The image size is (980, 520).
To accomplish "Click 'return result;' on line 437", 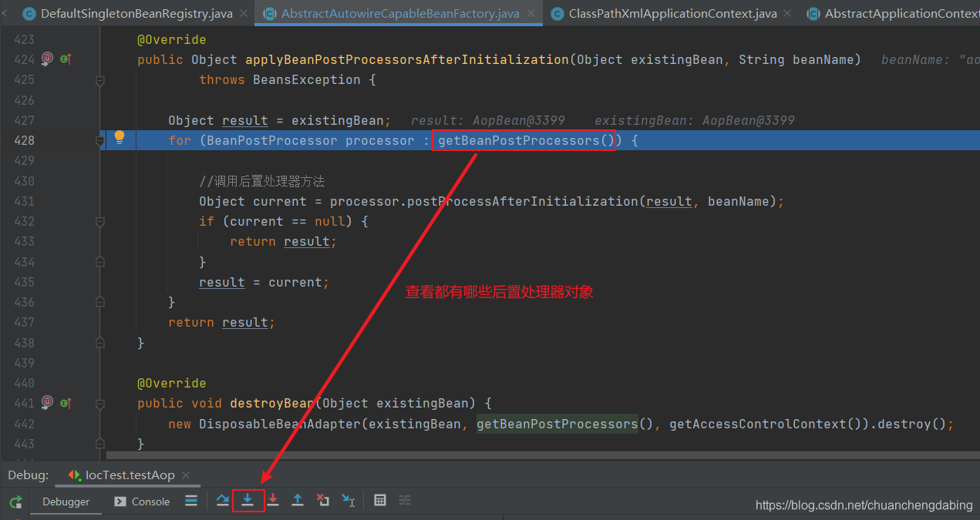I will (x=222, y=322).
